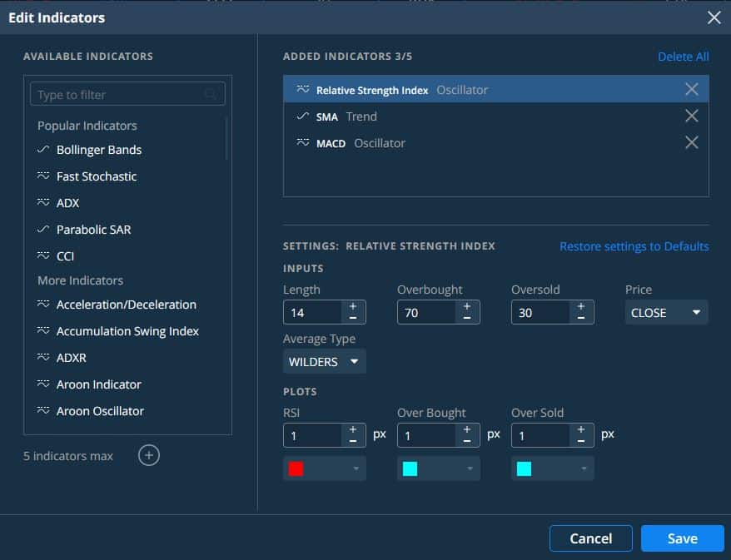731x560 pixels.
Task: Remove the MACD indicator from the list
Action: click(x=691, y=142)
